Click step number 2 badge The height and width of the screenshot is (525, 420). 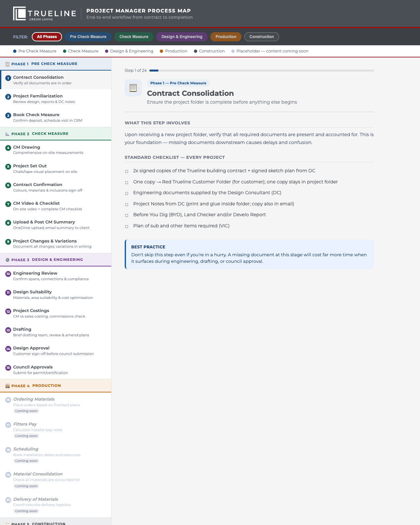[x=8, y=97]
